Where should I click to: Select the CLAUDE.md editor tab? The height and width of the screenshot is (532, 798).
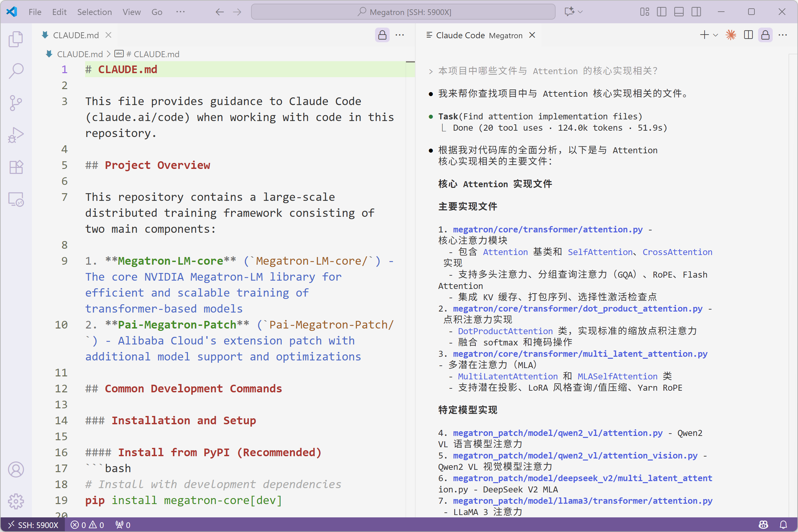pos(76,35)
